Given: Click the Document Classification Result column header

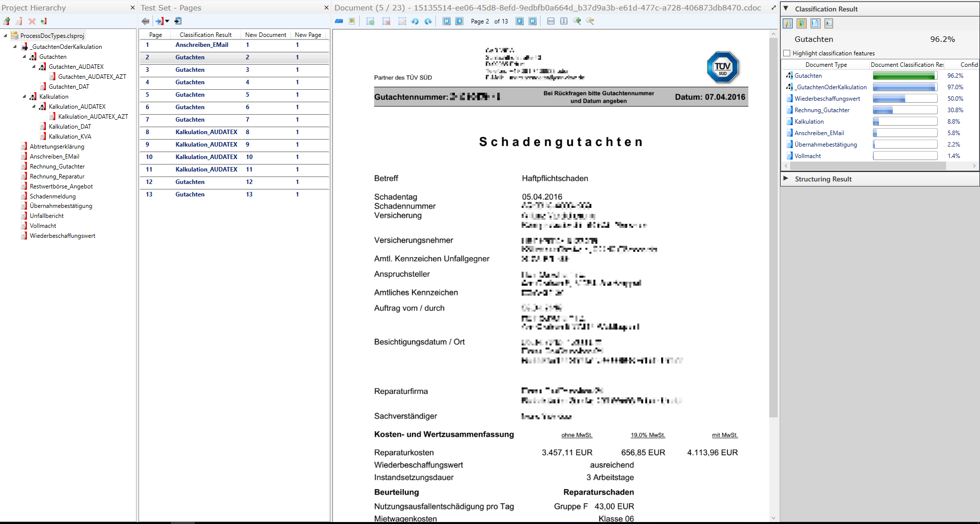Looking at the screenshot, I should coord(907,65).
